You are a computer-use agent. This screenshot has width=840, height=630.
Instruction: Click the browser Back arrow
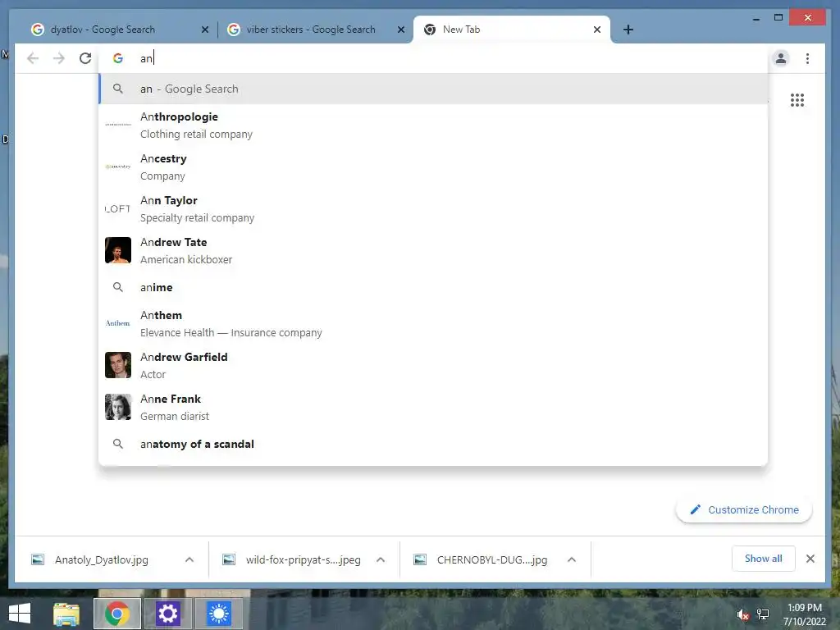[x=33, y=58]
